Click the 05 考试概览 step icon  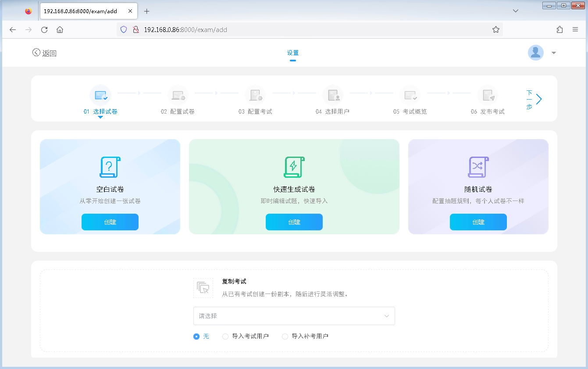pyautogui.click(x=410, y=95)
